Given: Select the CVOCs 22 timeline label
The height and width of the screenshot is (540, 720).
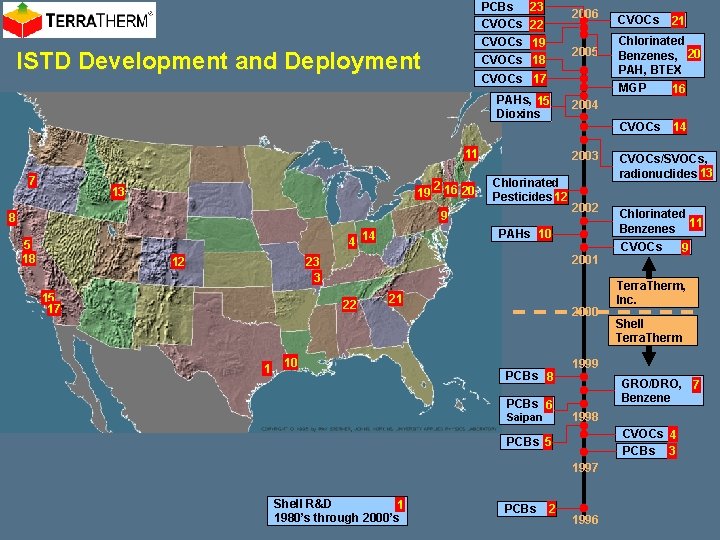Looking at the screenshot, I should pos(510,24).
